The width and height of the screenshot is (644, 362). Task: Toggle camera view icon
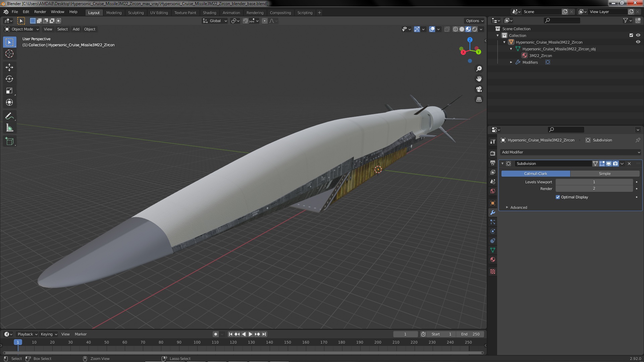click(x=479, y=89)
